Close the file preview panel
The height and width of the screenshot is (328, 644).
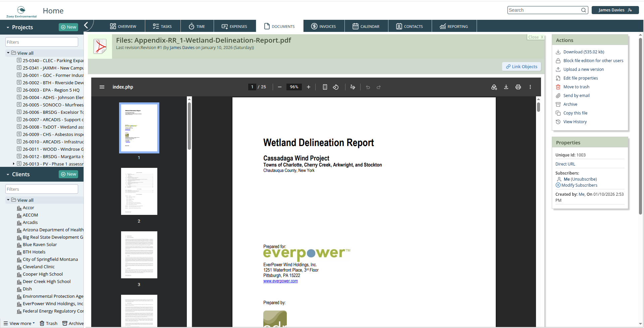(536, 37)
